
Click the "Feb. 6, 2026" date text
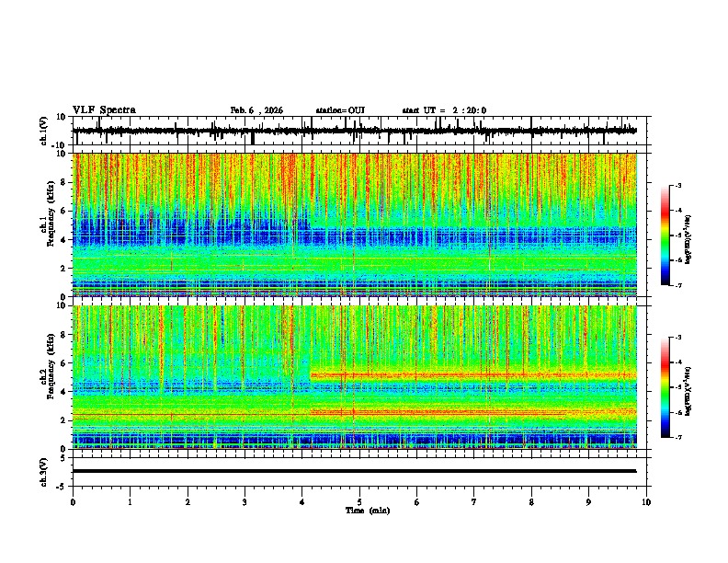coord(256,110)
